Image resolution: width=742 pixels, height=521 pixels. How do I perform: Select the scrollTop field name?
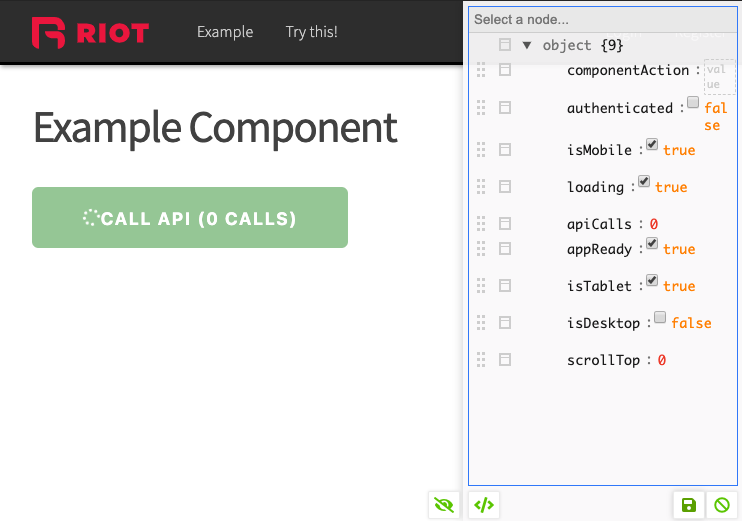(603, 360)
